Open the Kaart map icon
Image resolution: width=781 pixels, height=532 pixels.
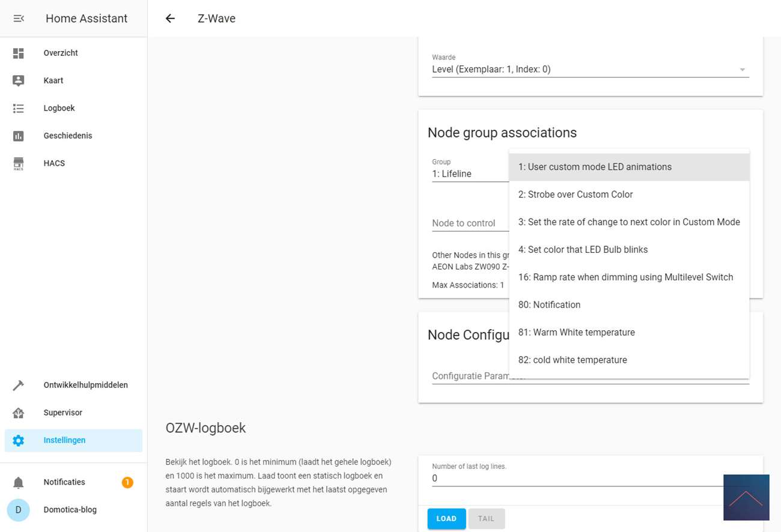(19, 80)
